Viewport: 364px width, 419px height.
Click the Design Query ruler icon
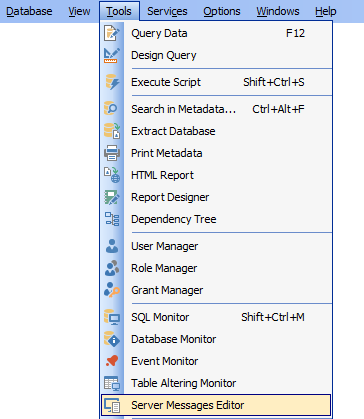pyautogui.click(x=112, y=55)
